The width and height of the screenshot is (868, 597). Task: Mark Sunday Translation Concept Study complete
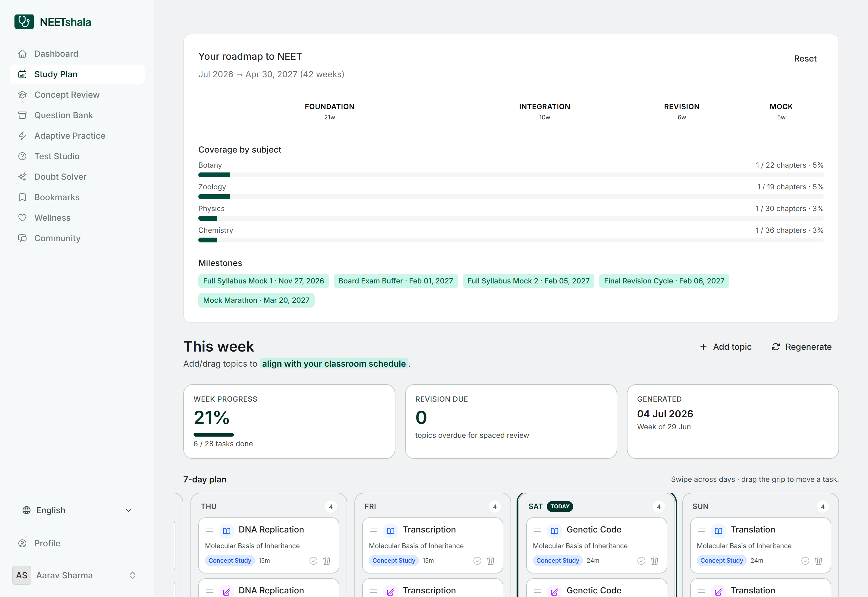805,561
